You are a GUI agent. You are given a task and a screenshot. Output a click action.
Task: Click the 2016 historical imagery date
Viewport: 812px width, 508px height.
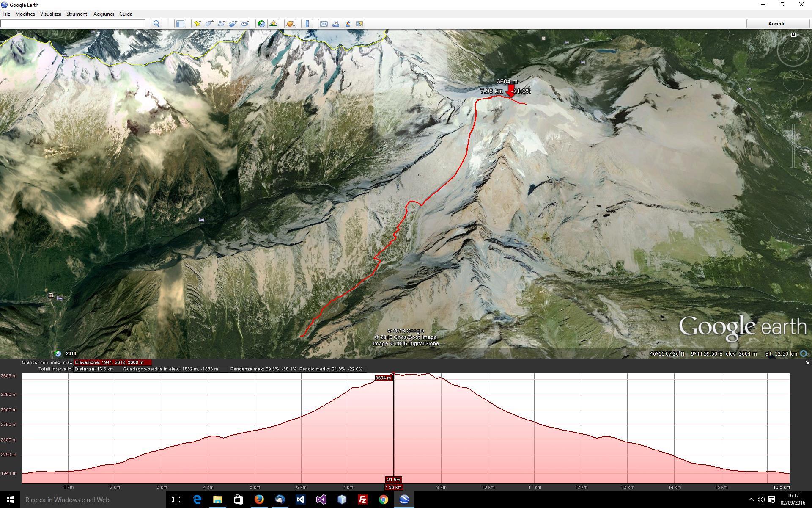71,353
